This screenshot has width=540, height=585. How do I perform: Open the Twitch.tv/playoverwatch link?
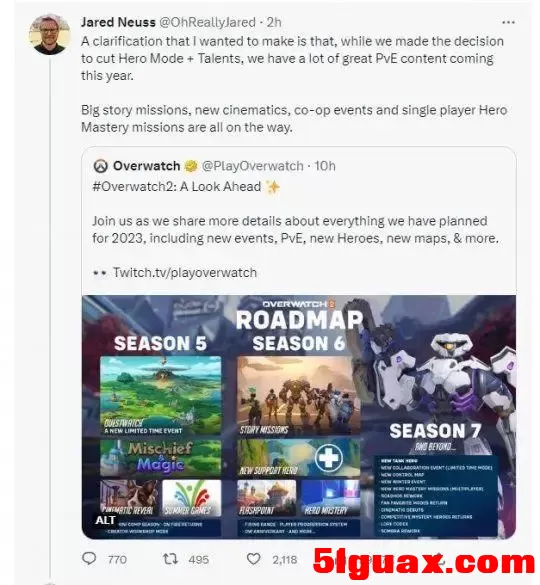tap(185, 273)
